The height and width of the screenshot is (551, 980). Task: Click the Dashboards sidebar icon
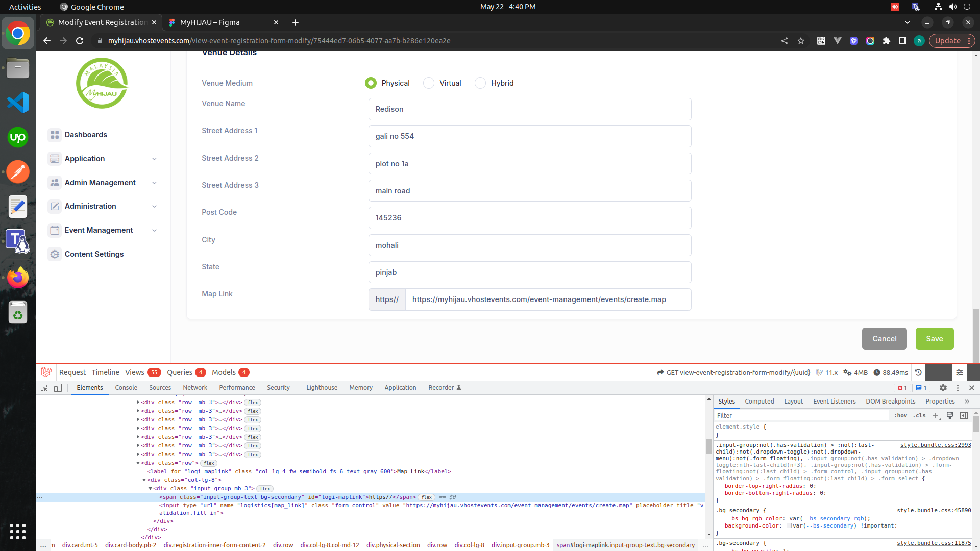(55, 135)
